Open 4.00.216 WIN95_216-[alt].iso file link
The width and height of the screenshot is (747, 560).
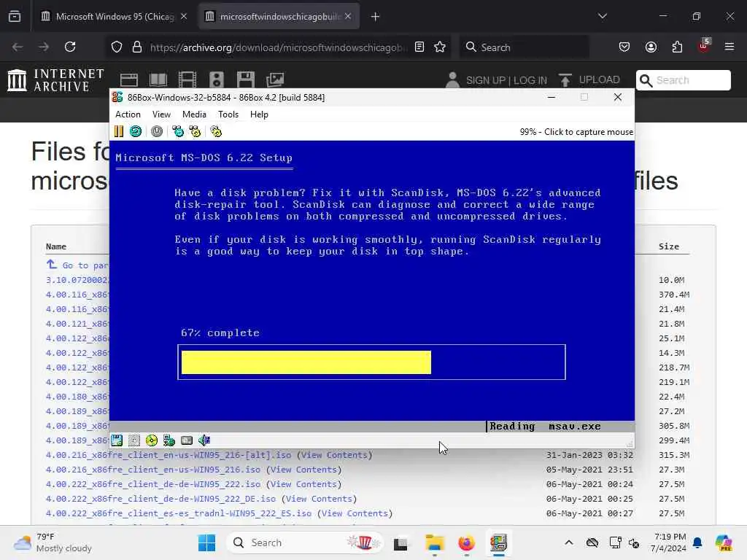169,455
